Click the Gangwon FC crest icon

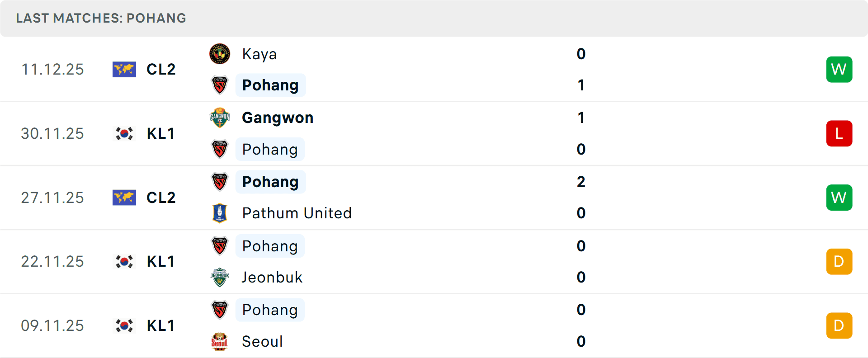click(x=220, y=118)
